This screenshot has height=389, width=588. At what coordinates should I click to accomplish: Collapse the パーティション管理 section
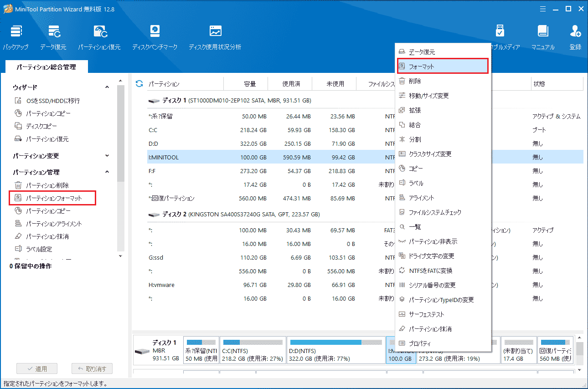click(107, 172)
